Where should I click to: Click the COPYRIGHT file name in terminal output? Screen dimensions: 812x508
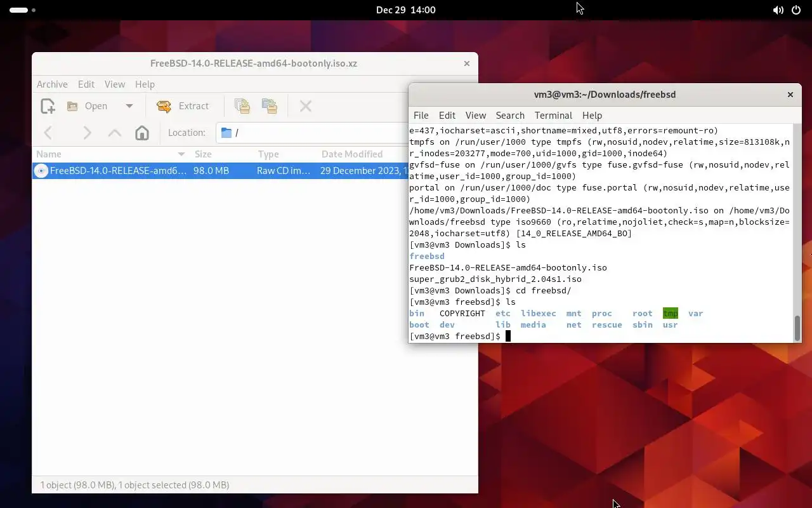(x=462, y=313)
